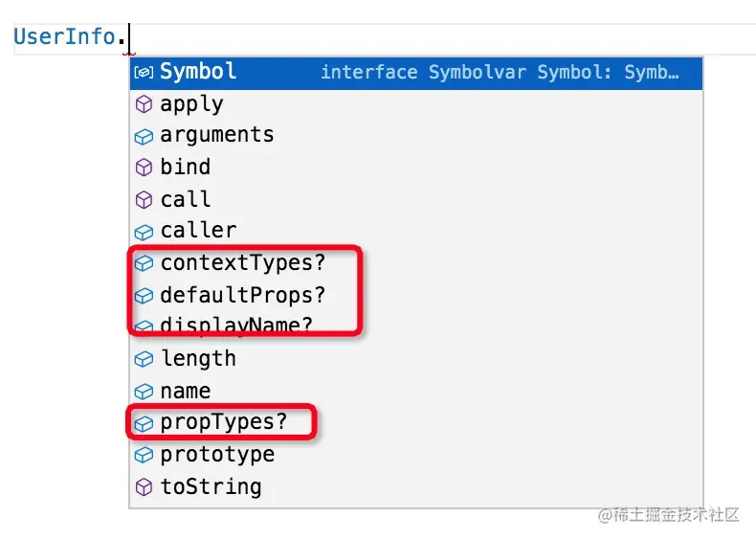The height and width of the screenshot is (540, 756).
Task: Choose length from the completion list
Action: (416, 358)
